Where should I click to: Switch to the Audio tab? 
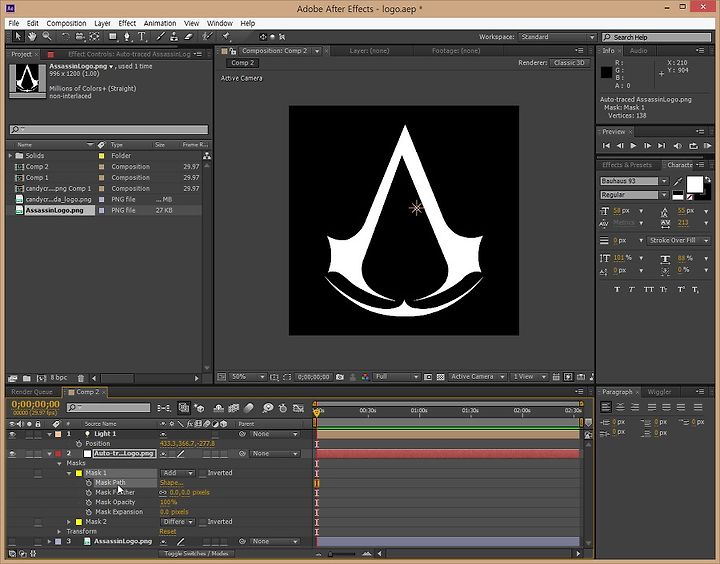[638, 51]
